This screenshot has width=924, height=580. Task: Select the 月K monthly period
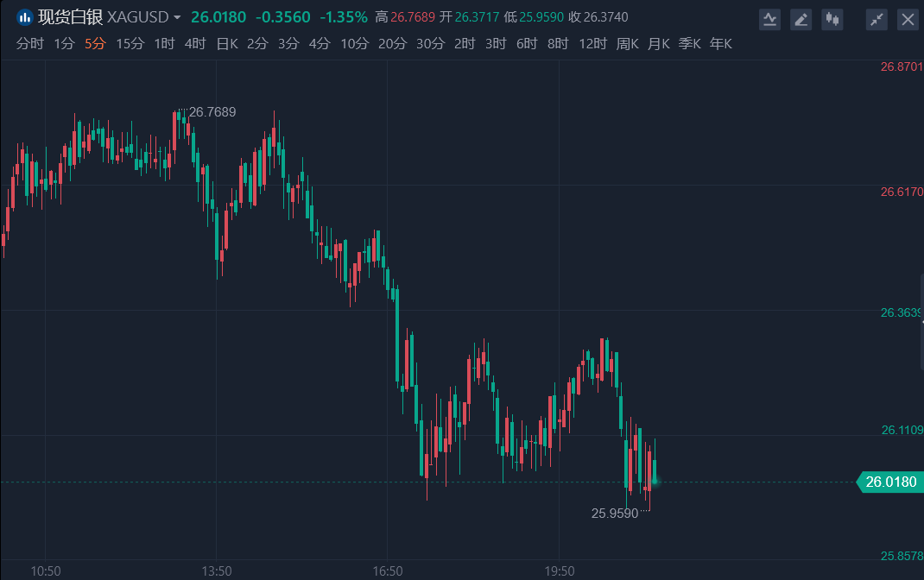[x=658, y=44]
